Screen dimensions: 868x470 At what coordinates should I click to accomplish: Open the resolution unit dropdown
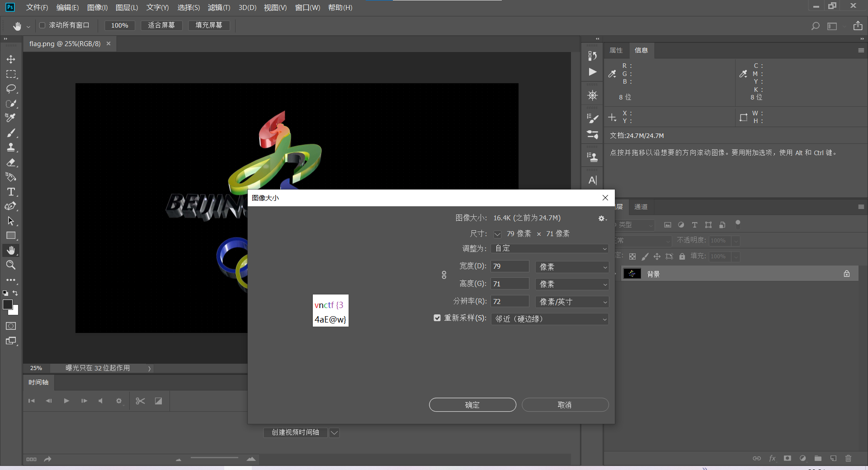[x=572, y=302]
